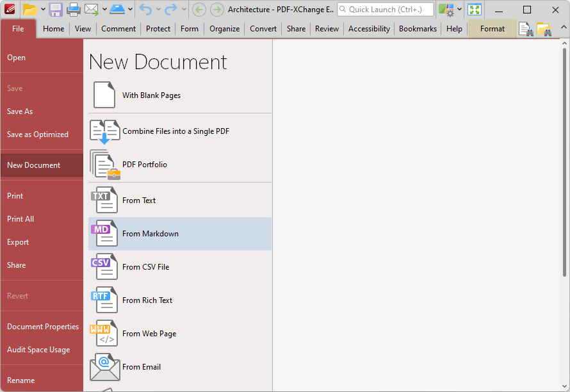The width and height of the screenshot is (570, 392).
Task: Open the File tab
Action: pyautogui.click(x=18, y=29)
